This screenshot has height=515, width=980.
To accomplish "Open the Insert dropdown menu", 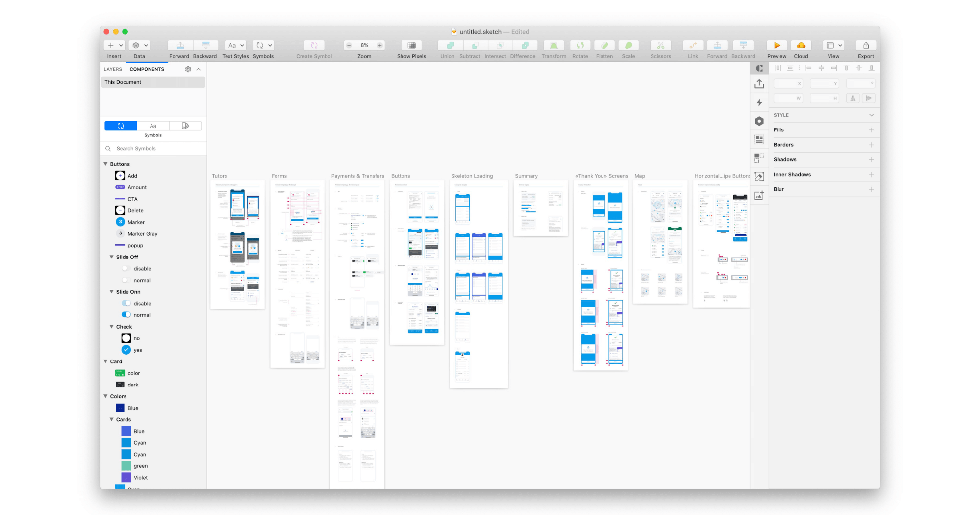I will tap(114, 45).
